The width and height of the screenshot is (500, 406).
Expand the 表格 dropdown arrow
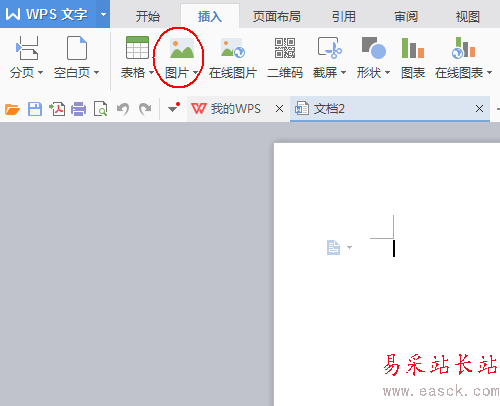(151, 72)
